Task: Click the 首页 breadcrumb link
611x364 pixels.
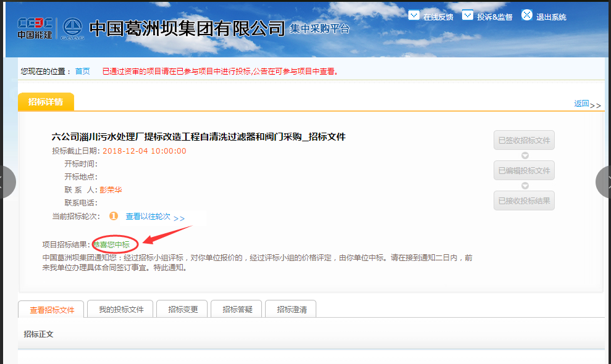Action: 82,72
